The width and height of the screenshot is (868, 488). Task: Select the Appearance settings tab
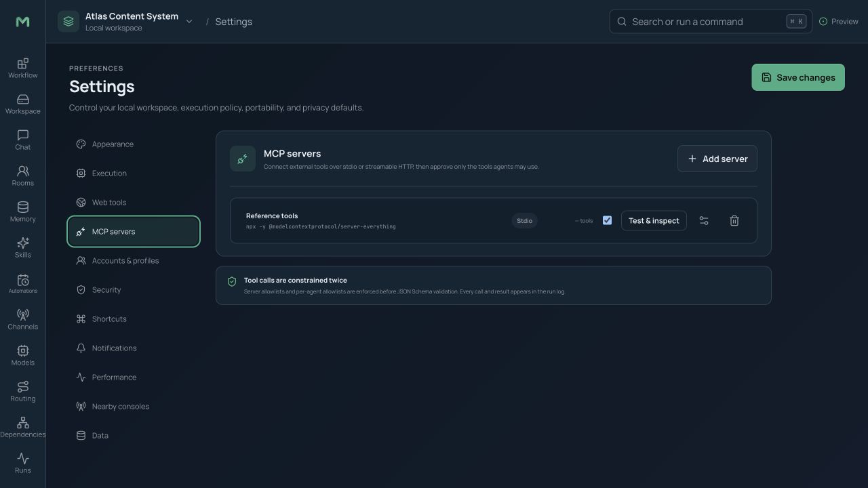coord(134,144)
